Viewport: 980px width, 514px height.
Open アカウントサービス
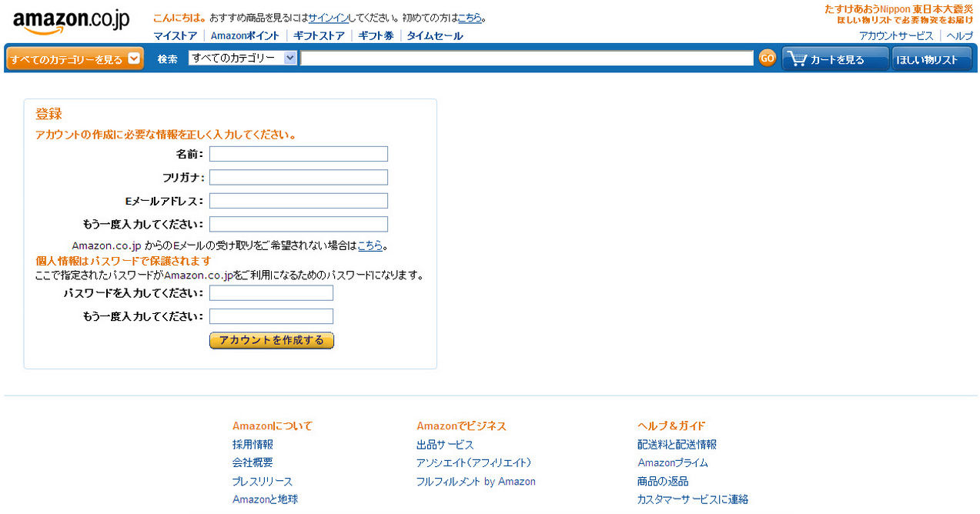coord(896,35)
